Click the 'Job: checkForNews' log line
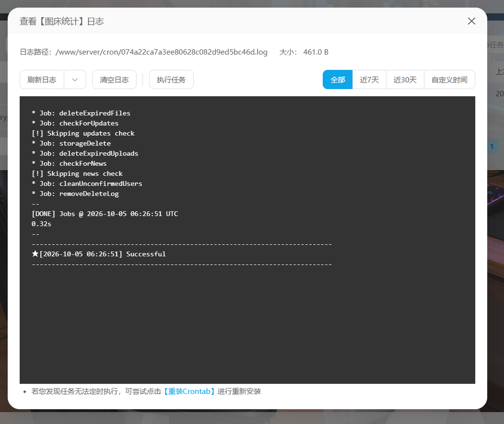 pyautogui.click(x=69, y=163)
